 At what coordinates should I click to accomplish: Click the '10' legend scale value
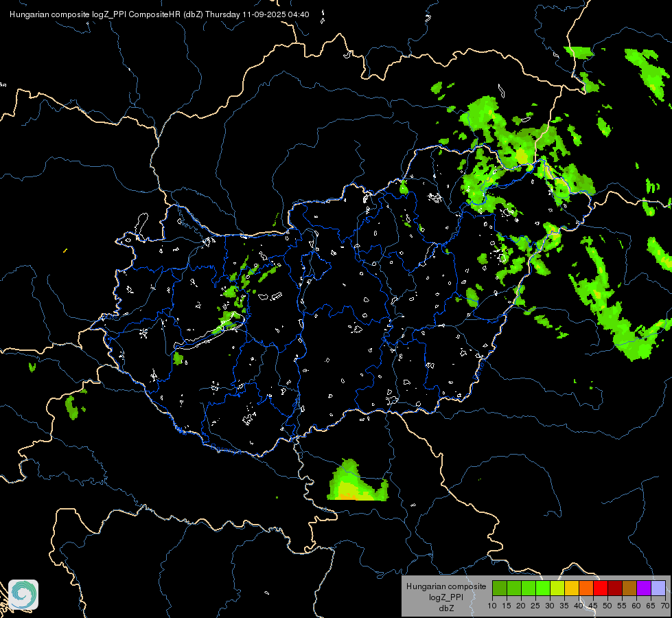point(492,606)
